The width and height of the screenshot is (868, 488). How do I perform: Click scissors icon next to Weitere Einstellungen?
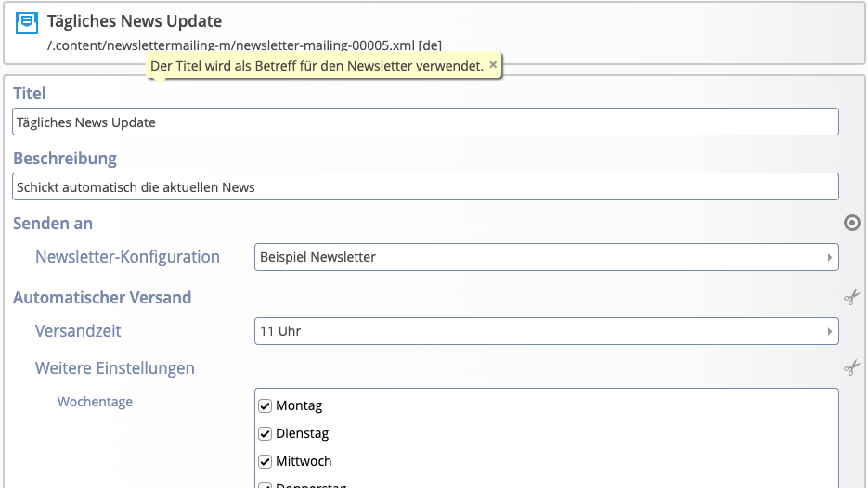(851, 368)
